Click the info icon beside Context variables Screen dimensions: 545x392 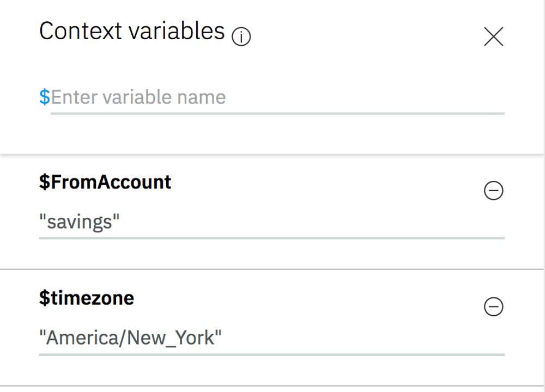[241, 37]
